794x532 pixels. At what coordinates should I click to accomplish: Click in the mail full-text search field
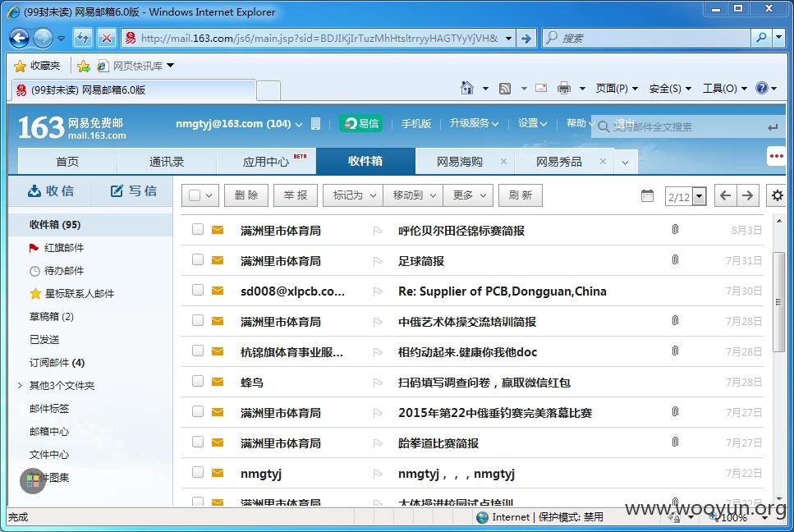tap(689, 126)
